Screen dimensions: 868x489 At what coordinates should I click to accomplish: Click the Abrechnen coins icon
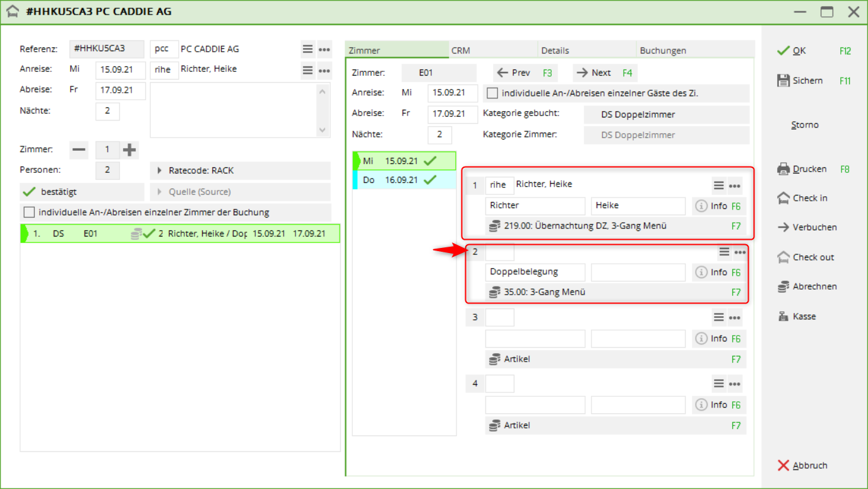coord(783,286)
